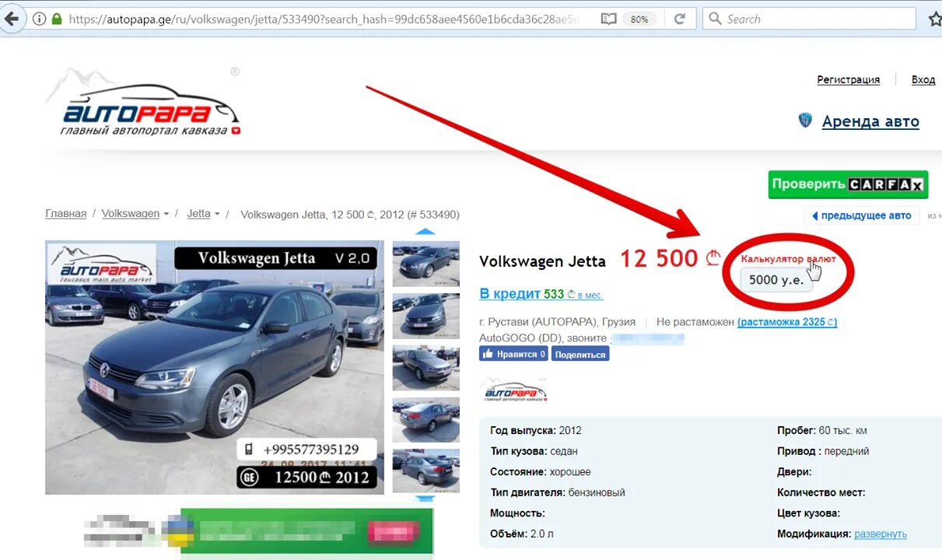Click the Привод: передний row

[823, 451]
